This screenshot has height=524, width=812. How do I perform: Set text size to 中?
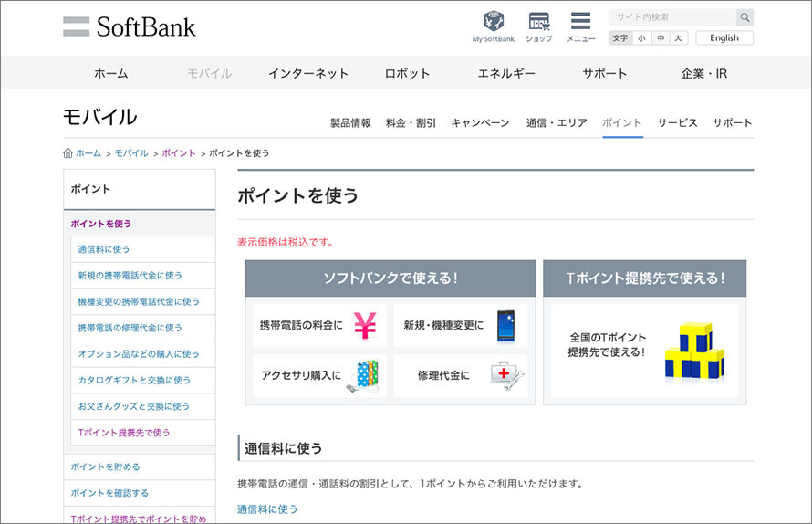(x=661, y=37)
